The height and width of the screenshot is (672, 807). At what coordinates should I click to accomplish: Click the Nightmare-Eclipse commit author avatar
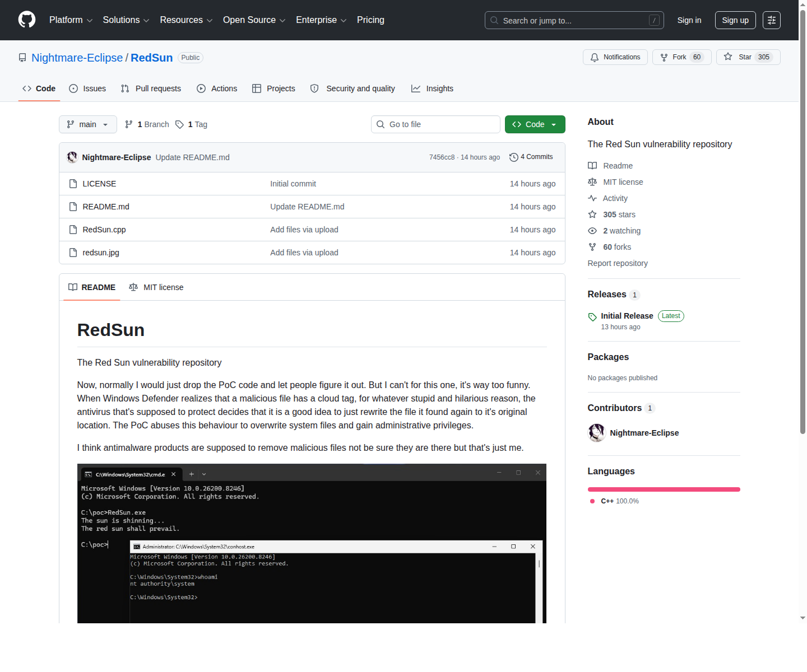point(72,157)
